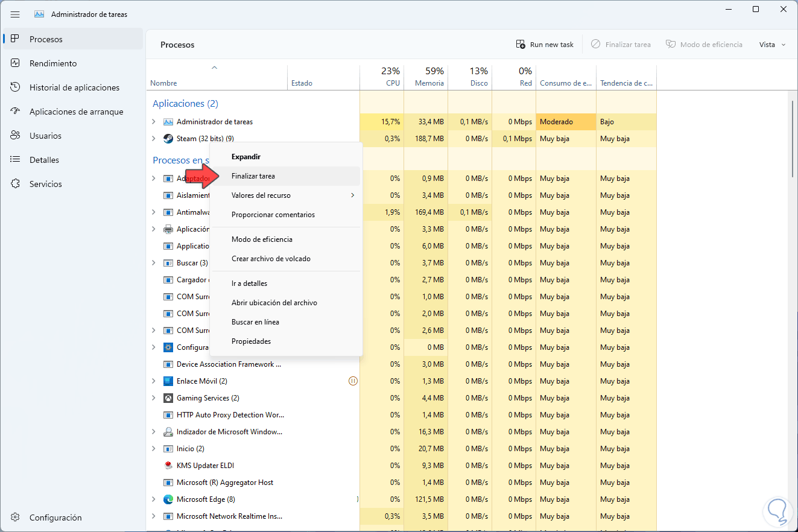Click the vertical scrollbar of the process list
798x532 pixels.
793,139
